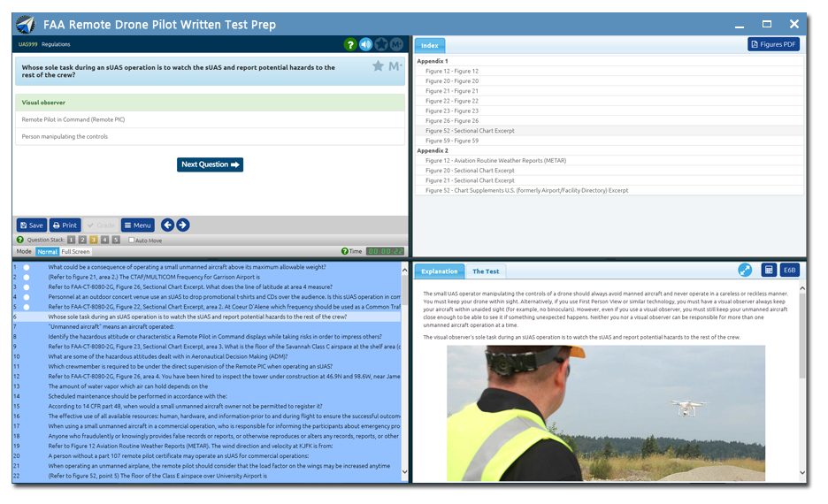The height and width of the screenshot is (504, 828).
Task: Open the Figures PDF
Action: [x=773, y=44]
